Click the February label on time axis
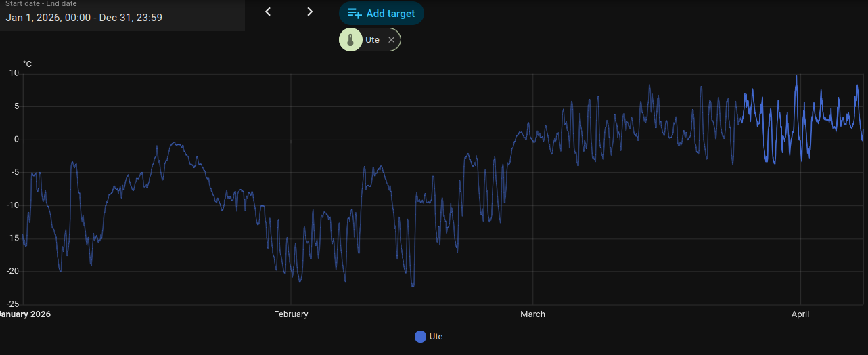Screen dimensions: 868x355 tap(291, 314)
